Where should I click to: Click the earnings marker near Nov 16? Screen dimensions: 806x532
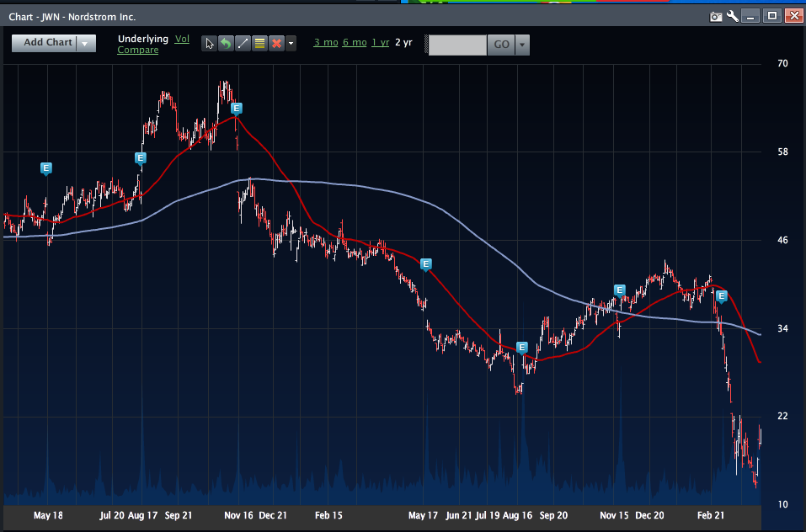(237, 108)
